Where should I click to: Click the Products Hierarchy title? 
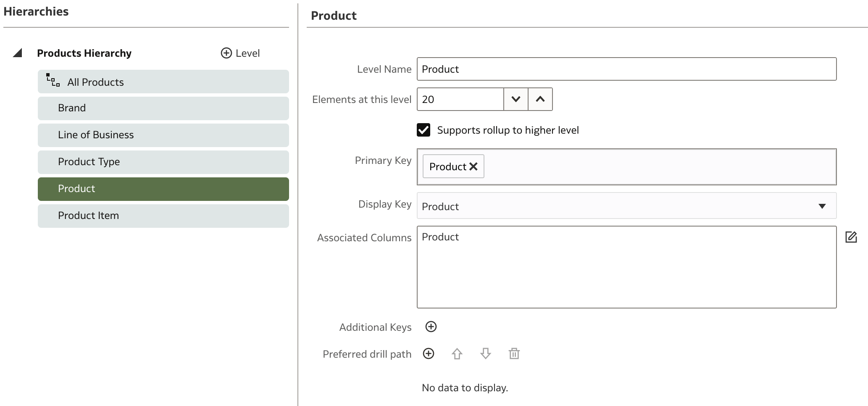coord(84,53)
